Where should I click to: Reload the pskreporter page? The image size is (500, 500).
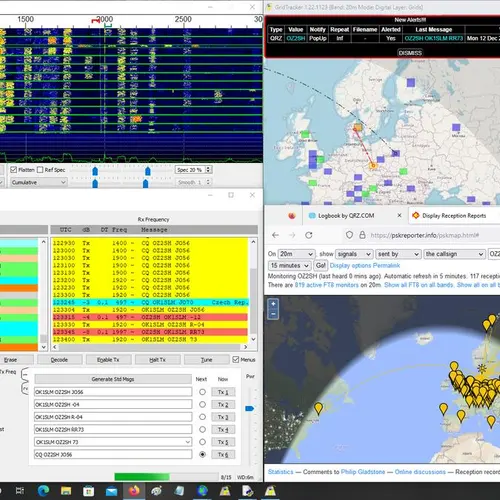tap(309, 235)
